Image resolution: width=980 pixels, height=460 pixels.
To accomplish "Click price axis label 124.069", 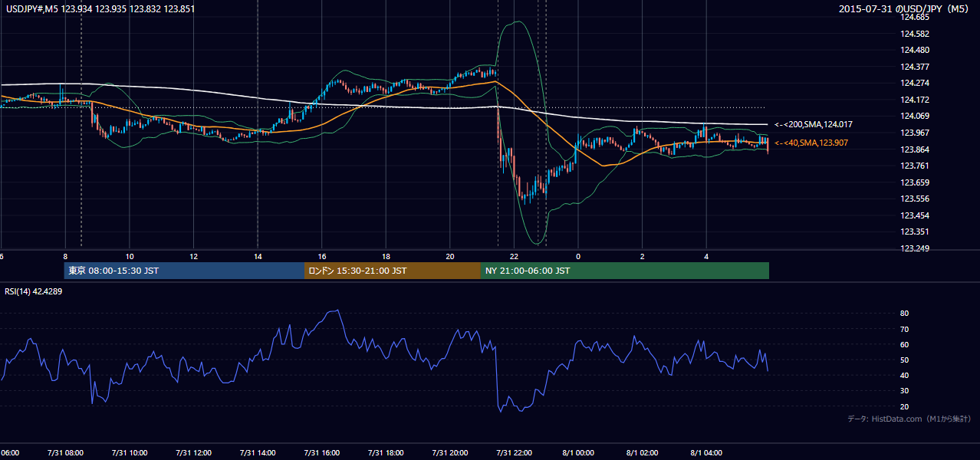I will (916, 116).
